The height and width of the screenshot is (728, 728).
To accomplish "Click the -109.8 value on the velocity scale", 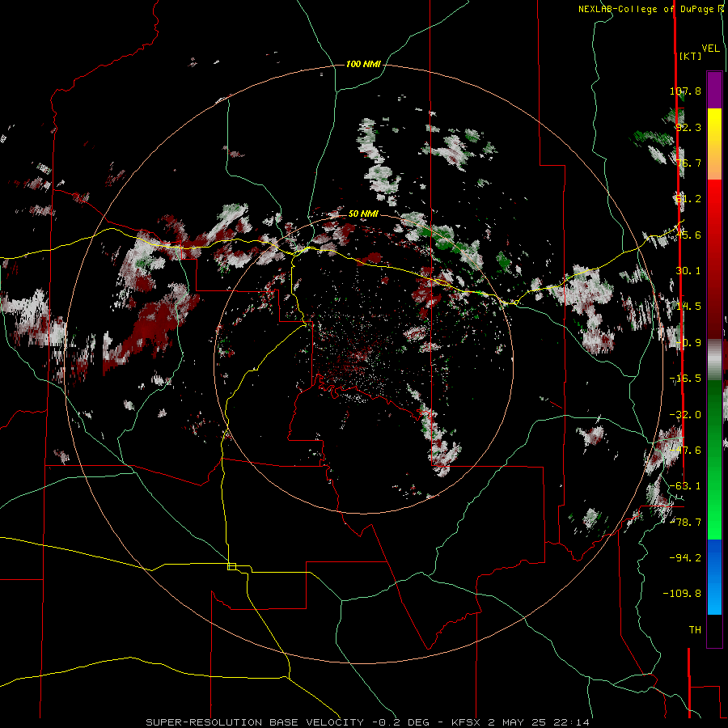I will click(x=682, y=594).
